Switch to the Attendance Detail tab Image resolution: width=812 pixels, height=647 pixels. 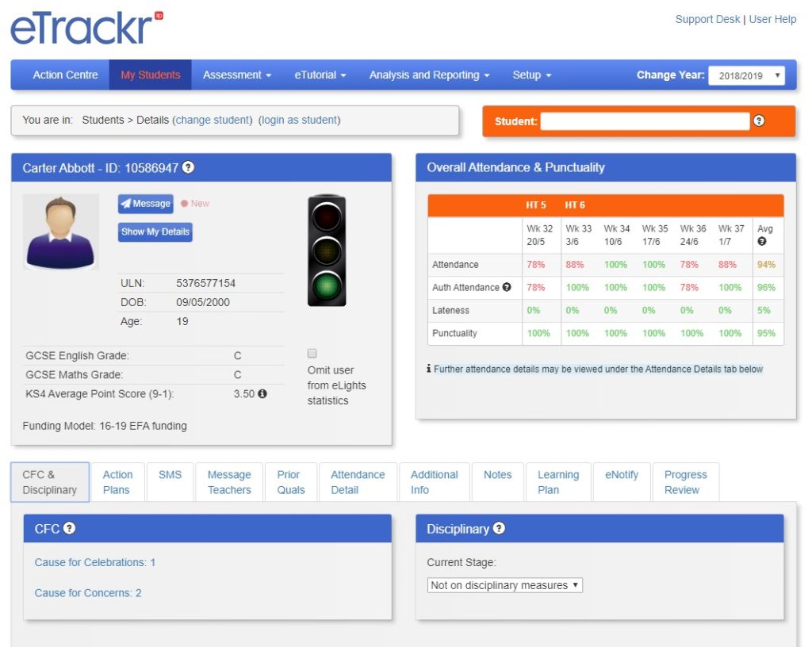click(358, 482)
